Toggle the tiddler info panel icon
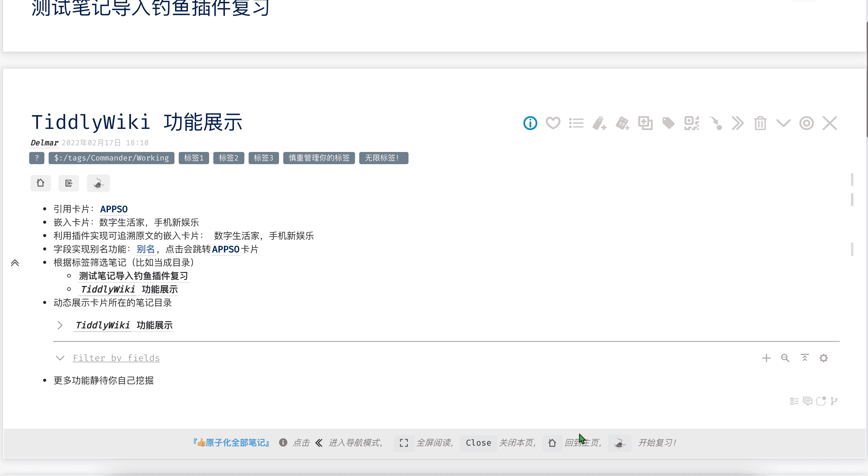Viewport: 868px width, 476px height. tap(530, 123)
